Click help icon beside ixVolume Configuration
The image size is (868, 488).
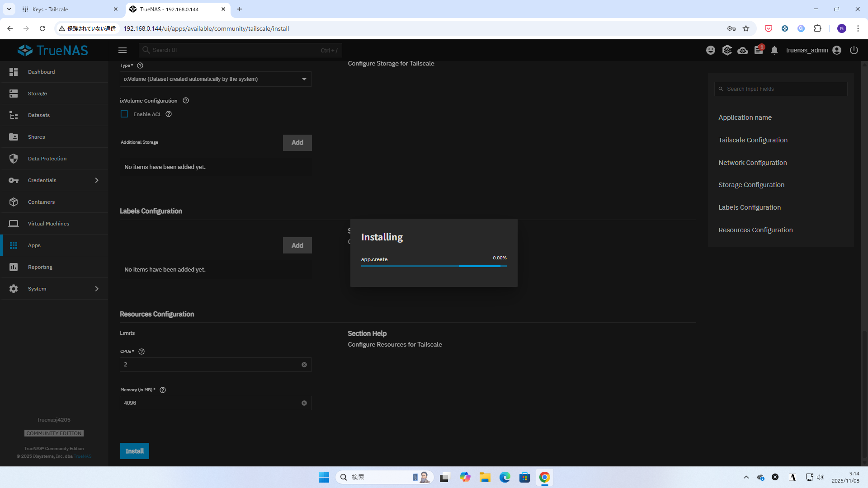pyautogui.click(x=186, y=100)
